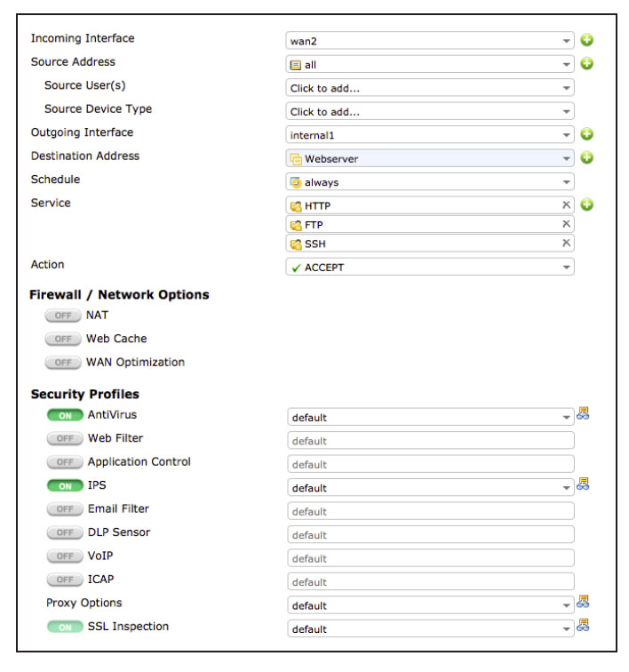Enable the WAN Optimization switch
Viewport: 629px width, 672px height.
63,363
